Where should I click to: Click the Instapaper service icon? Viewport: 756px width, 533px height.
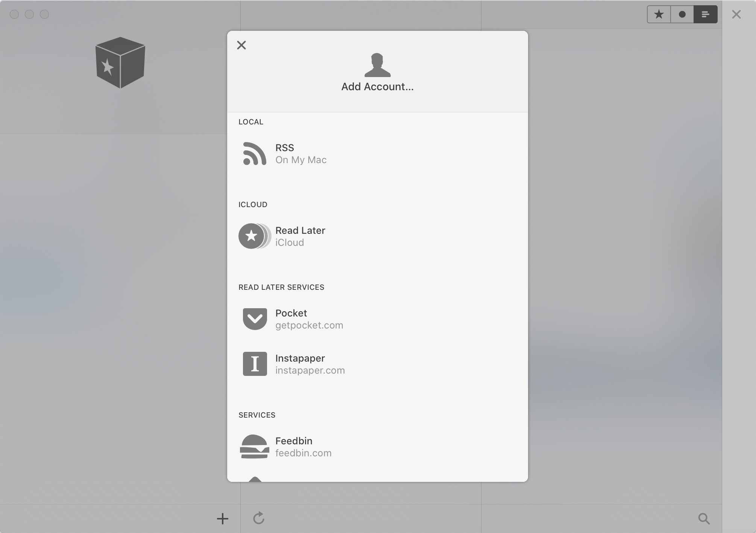(x=255, y=364)
